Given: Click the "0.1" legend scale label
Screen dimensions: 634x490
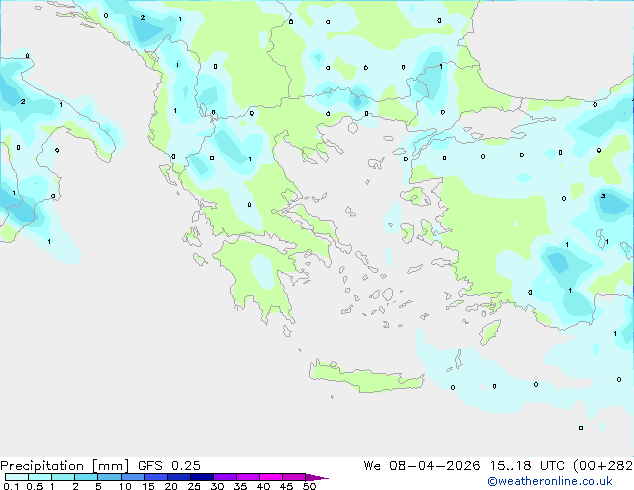Looking at the screenshot, I should [11, 486].
